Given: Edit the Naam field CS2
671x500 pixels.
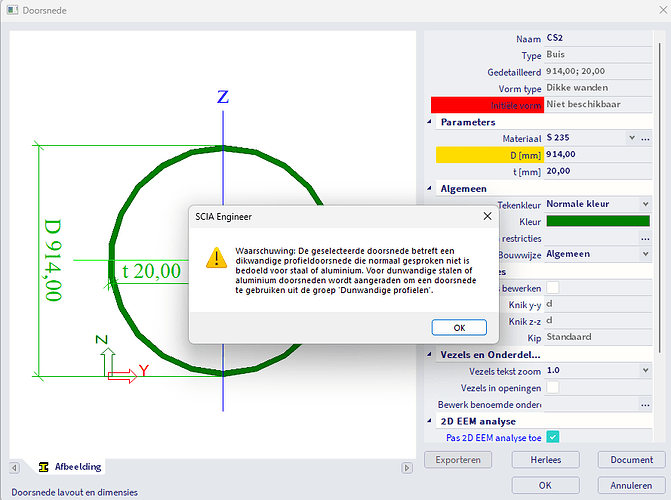Looking at the screenshot, I should coord(598,38).
